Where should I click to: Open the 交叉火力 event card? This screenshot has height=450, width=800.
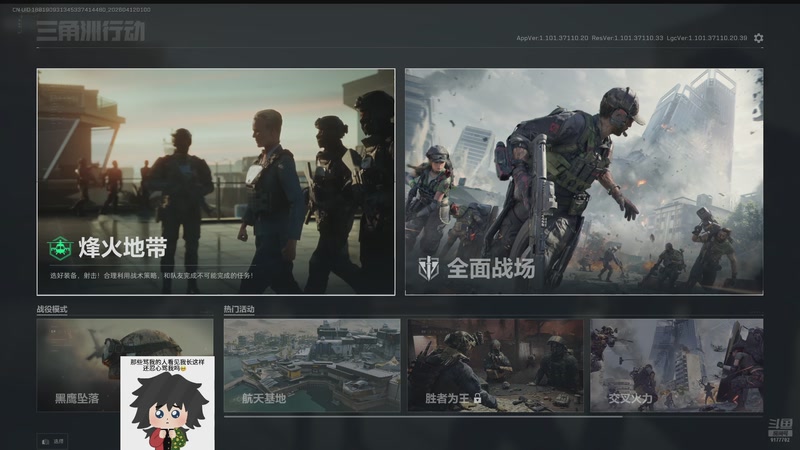point(677,365)
